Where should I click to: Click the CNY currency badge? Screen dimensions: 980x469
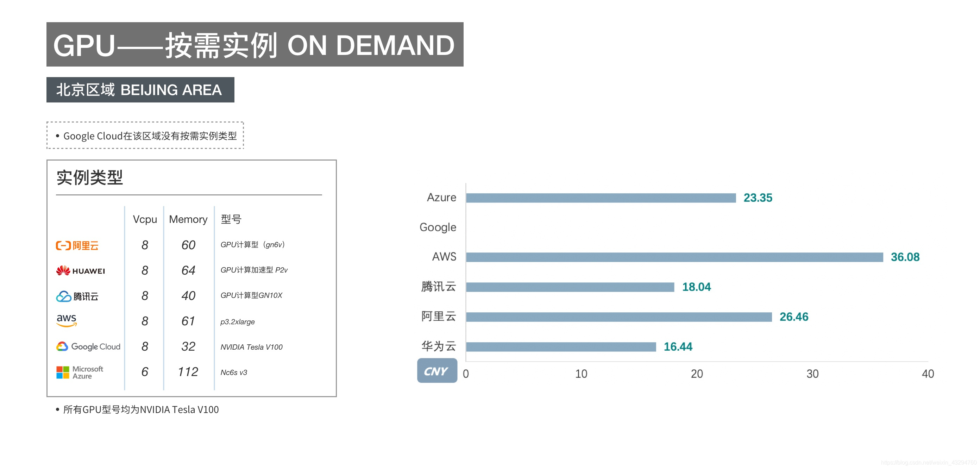[x=437, y=371]
